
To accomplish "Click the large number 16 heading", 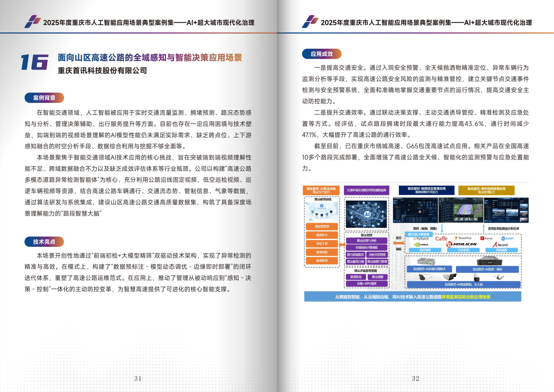I will (x=34, y=62).
